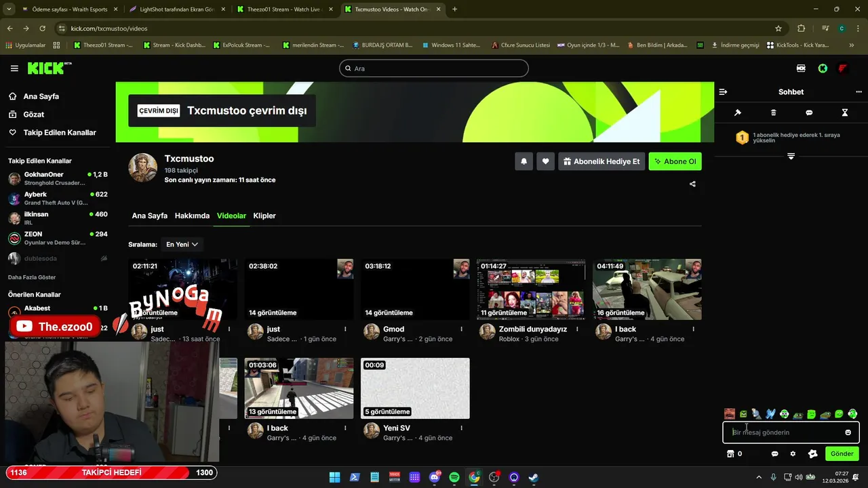Collapse the Sohbet chat panel

pos(723,91)
